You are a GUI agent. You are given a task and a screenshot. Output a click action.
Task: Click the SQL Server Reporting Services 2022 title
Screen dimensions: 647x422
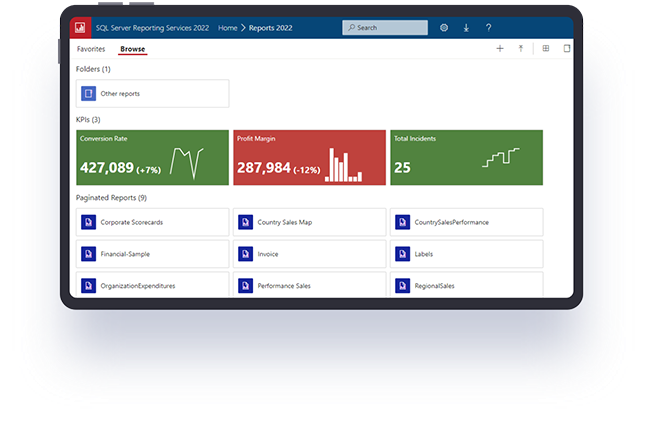coord(152,28)
